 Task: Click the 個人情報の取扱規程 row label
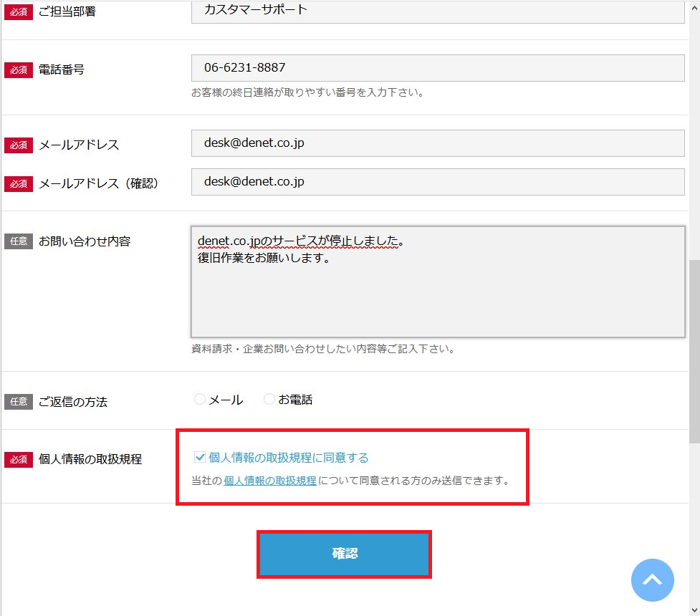(90, 459)
